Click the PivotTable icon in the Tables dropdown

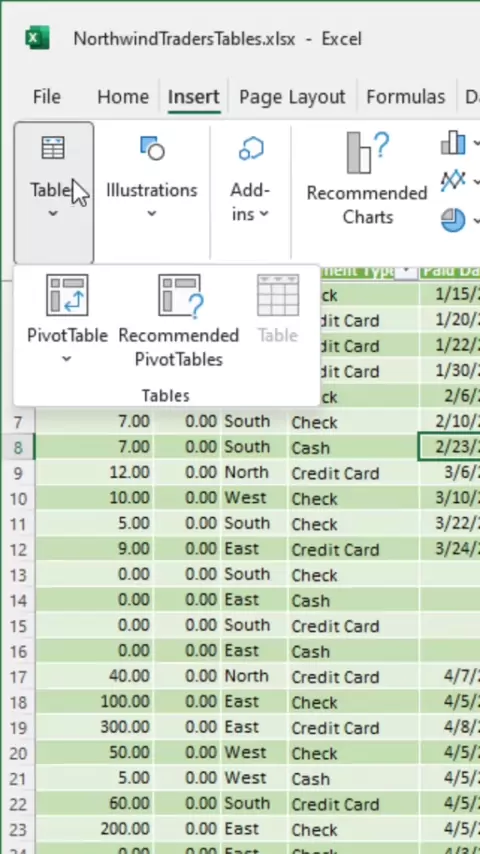tap(67, 295)
